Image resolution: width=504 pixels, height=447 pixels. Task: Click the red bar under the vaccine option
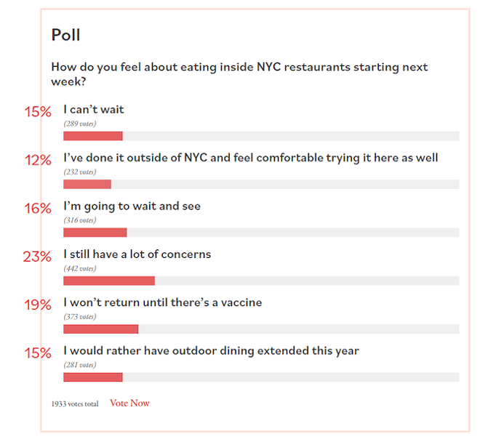[100, 329]
